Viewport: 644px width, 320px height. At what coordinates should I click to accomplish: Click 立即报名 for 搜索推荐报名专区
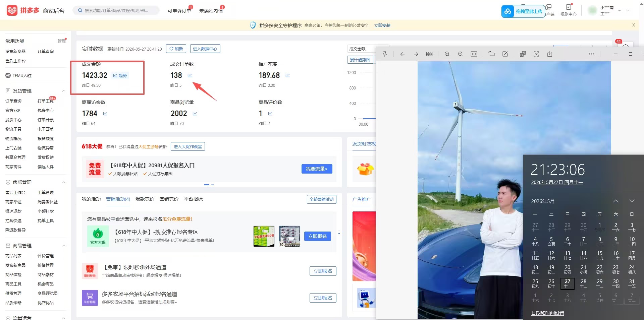click(x=317, y=236)
